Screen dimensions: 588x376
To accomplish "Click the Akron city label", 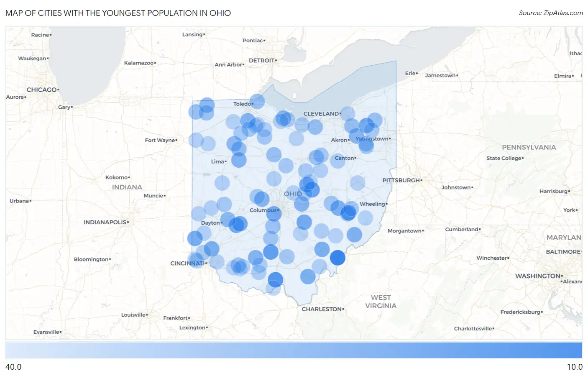I will (x=339, y=140).
